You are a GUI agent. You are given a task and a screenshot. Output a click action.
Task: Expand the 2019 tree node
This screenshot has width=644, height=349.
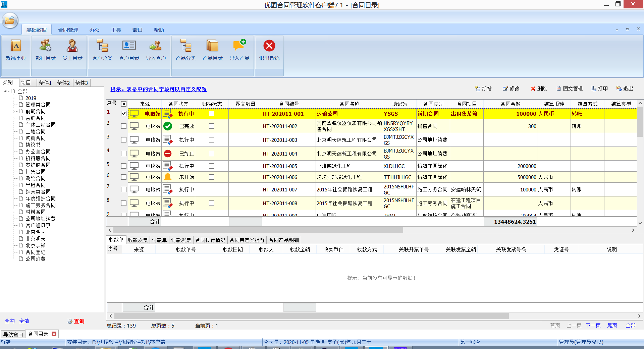(13, 98)
